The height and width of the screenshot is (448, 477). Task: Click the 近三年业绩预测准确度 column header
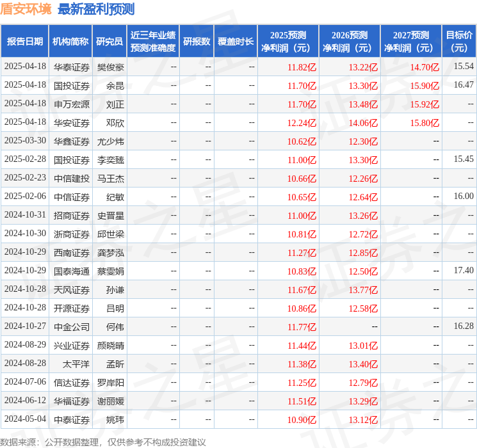(153, 42)
